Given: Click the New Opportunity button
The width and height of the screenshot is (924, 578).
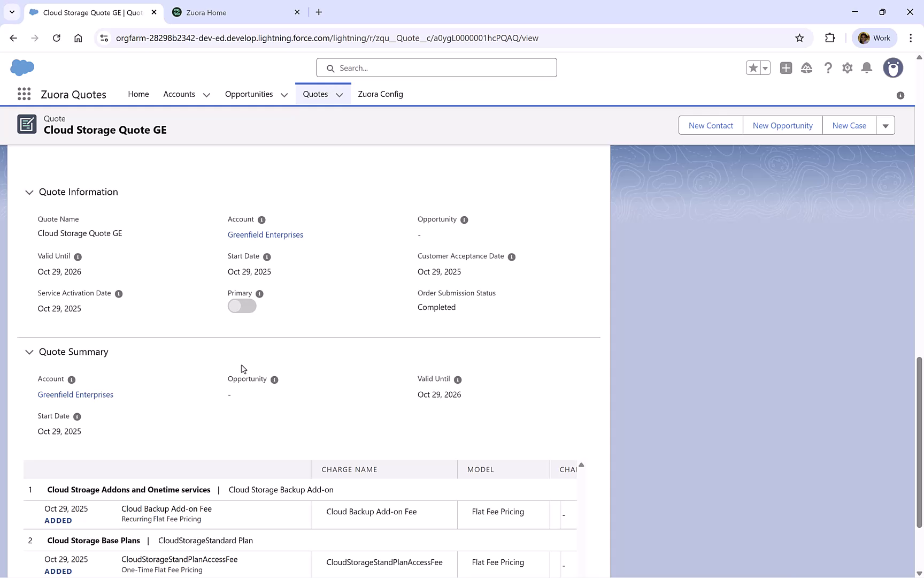Looking at the screenshot, I should [782, 125].
